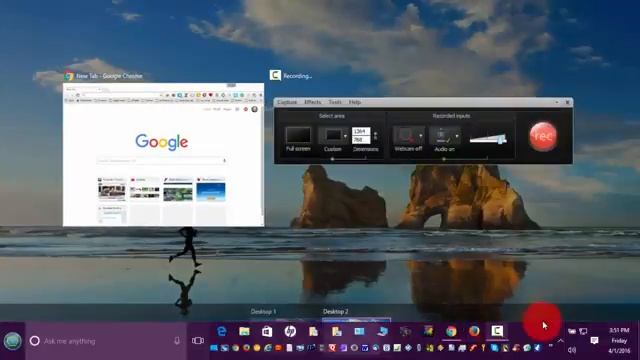This screenshot has height=360, width=640.
Task: Open the Effects menu
Action: [313, 102]
